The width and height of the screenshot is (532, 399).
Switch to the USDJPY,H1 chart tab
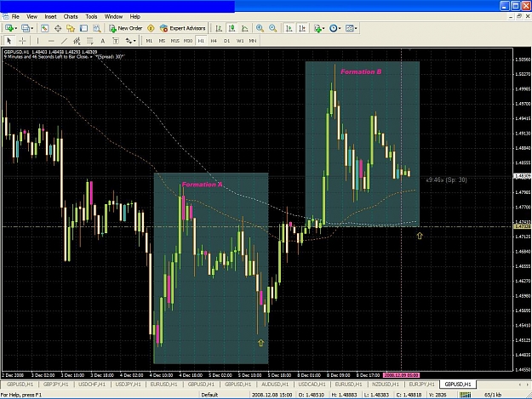(x=128, y=385)
